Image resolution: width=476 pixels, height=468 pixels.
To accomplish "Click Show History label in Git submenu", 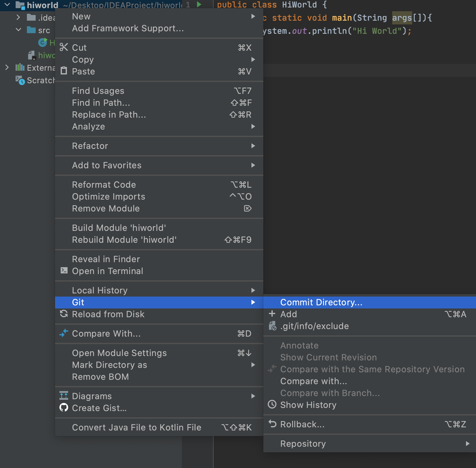I will tap(308, 405).
